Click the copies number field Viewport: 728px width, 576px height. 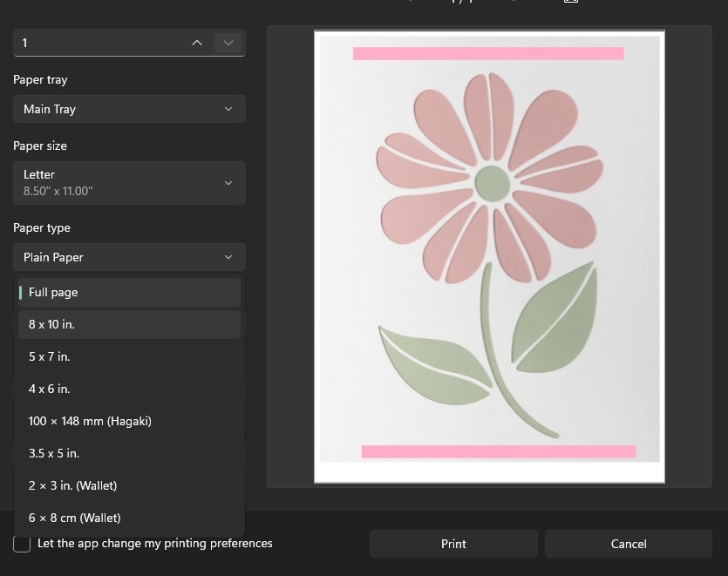click(99, 44)
